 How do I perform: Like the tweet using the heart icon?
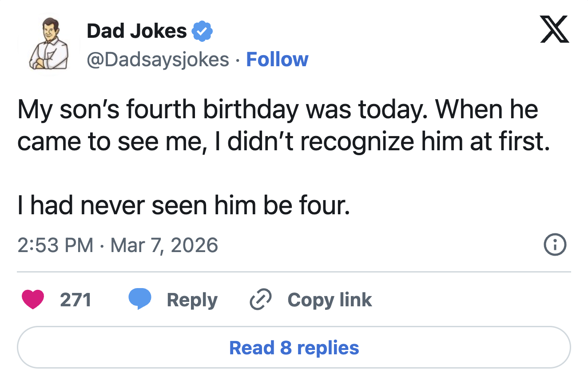click(33, 299)
